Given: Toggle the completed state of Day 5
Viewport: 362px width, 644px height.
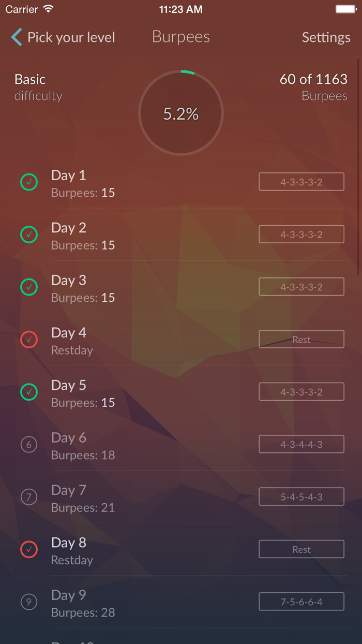Looking at the screenshot, I should pyautogui.click(x=29, y=392).
